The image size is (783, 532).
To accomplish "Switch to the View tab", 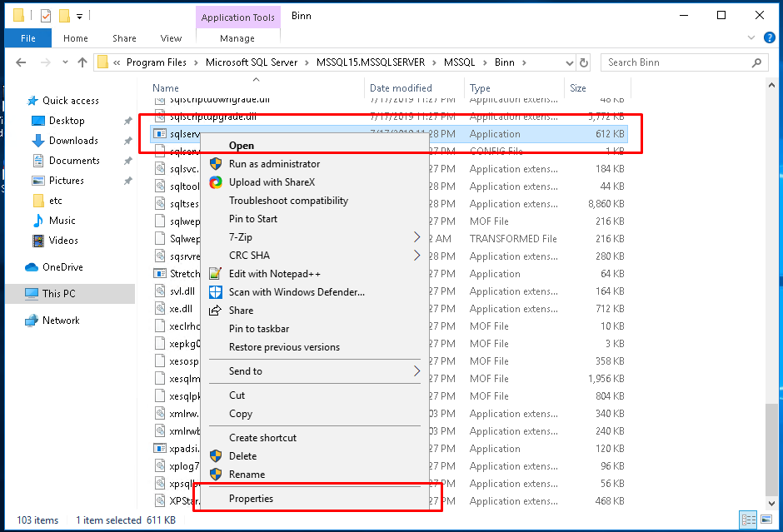I will 171,37.
